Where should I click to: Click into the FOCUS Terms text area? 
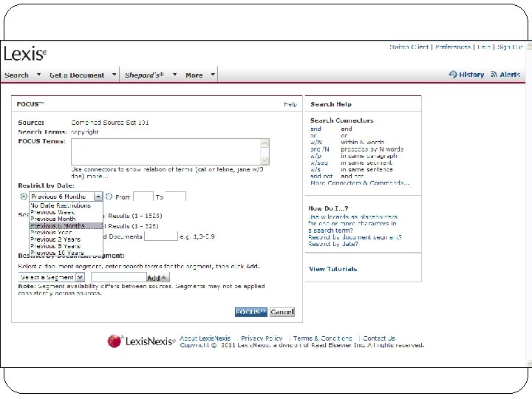[166, 151]
